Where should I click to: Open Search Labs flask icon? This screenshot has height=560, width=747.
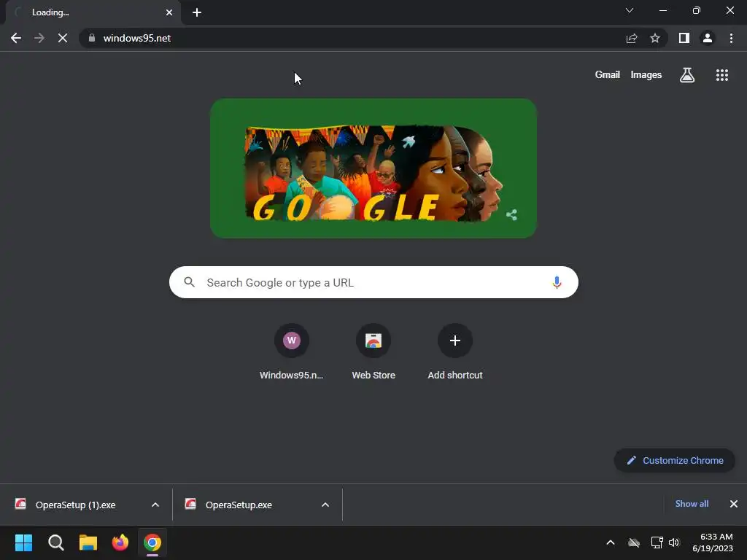click(x=687, y=75)
